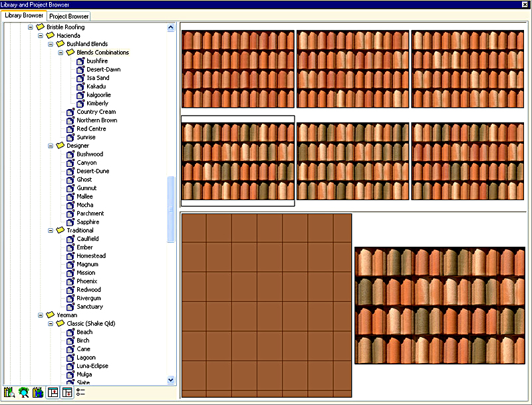This screenshot has width=532, height=405.
Task: Collapse the Traditional folder node
Action: coord(51,231)
